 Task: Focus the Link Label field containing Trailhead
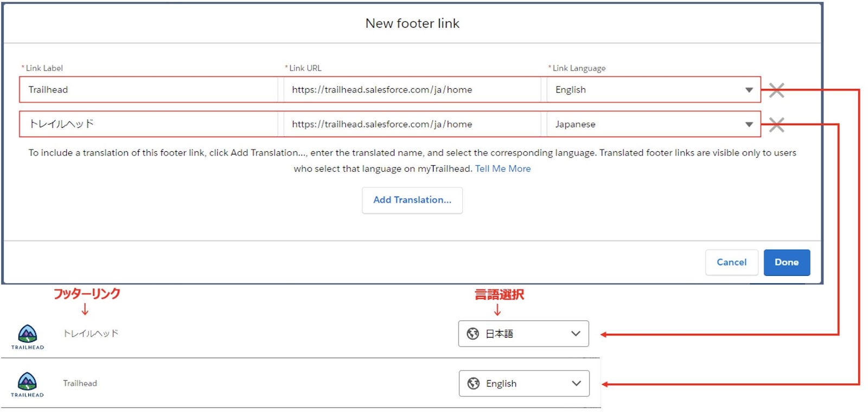pyautogui.click(x=149, y=90)
